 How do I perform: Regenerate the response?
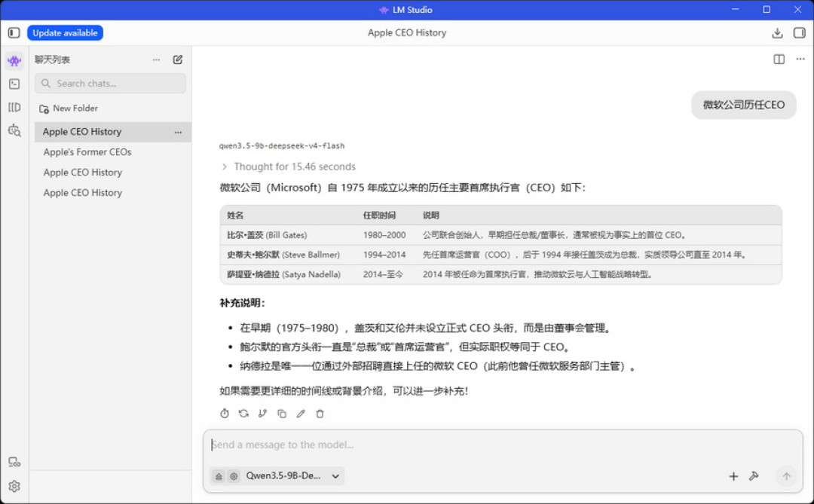pyautogui.click(x=243, y=414)
